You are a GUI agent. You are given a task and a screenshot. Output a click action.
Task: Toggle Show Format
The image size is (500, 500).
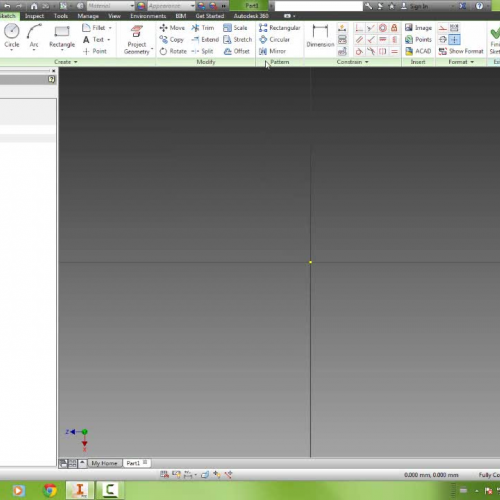pyautogui.click(x=461, y=51)
